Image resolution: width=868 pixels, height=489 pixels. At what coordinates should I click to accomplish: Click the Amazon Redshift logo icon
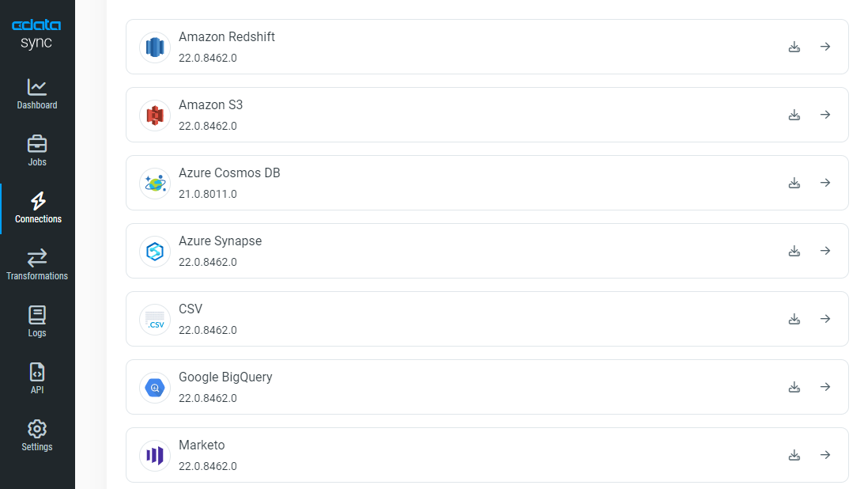[155, 47]
